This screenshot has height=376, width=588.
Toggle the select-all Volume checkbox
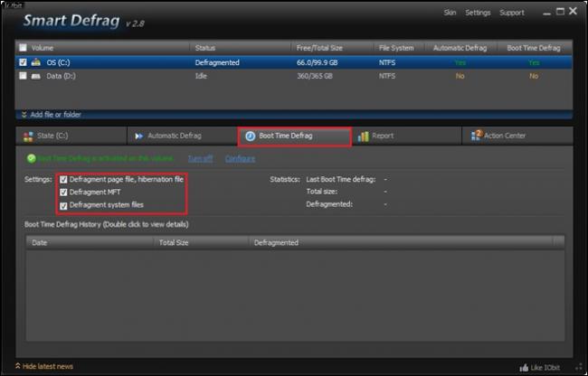pyautogui.click(x=24, y=48)
